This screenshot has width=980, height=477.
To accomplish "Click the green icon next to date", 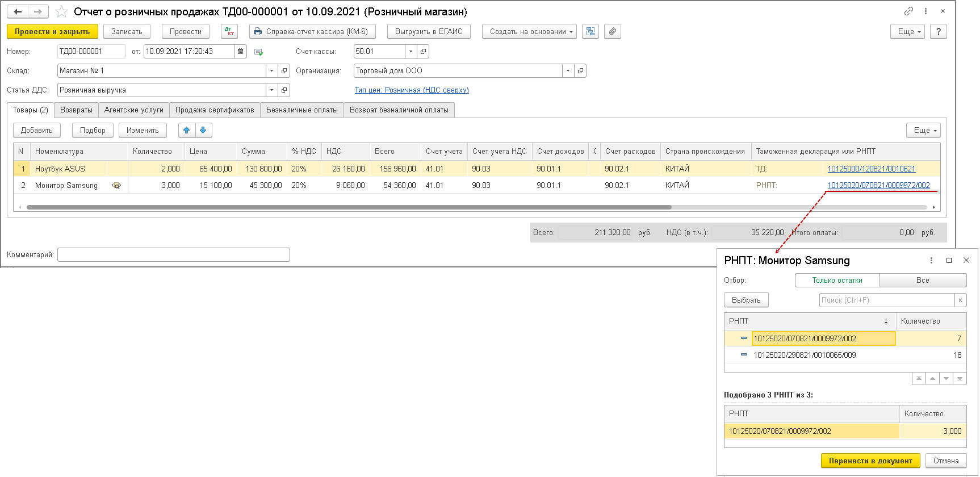I will (259, 52).
